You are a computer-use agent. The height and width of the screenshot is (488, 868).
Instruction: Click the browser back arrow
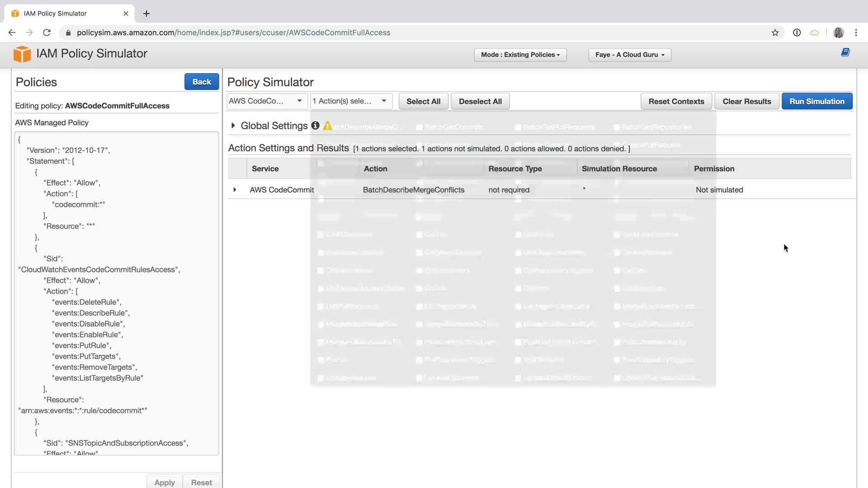tap(12, 33)
